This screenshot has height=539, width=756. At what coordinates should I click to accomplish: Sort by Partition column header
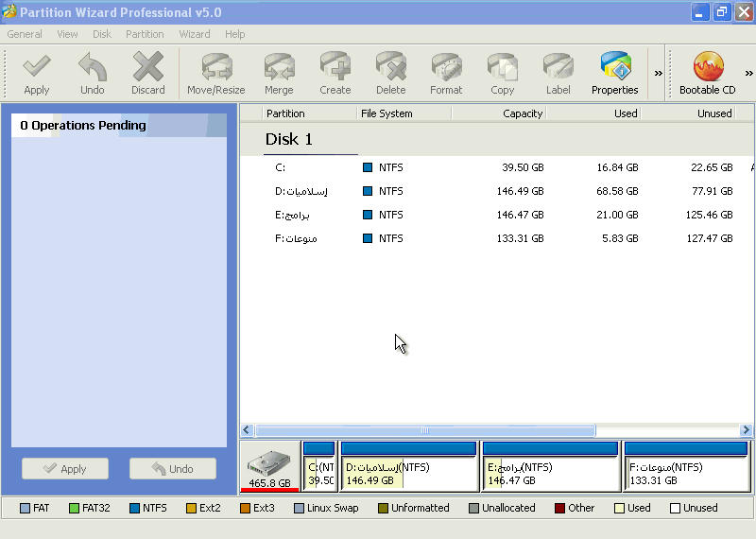click(309, 113)
